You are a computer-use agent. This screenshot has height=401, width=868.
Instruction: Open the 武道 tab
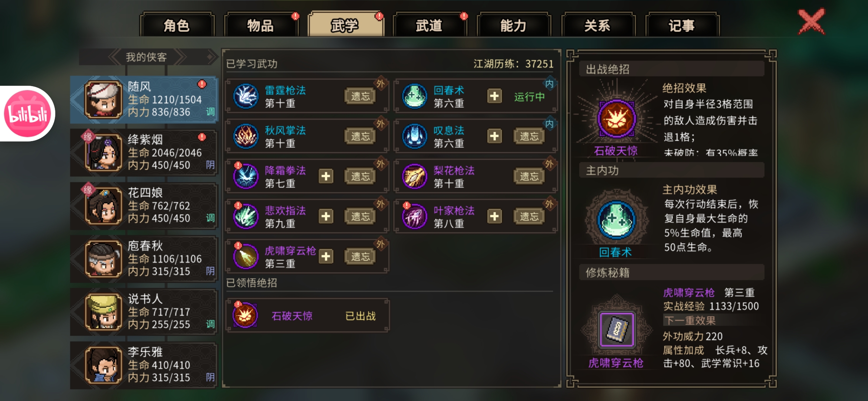pyautogui.click(x=429, y=25)
